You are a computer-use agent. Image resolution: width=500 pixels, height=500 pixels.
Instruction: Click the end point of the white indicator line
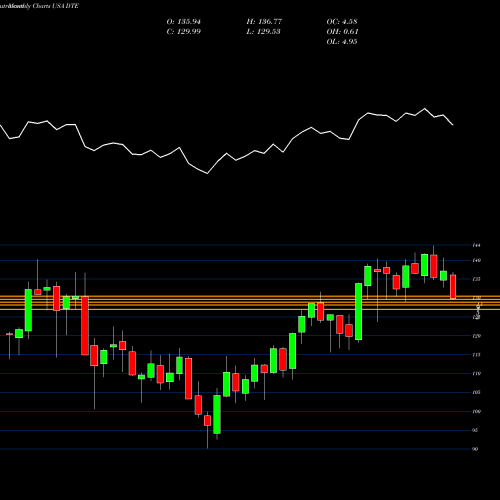(x=453, y=125)
